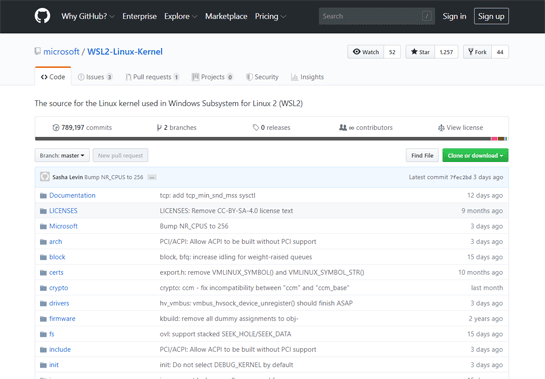View the 0 releases link
The image size is (545, 379).
[x=271, y=128]
